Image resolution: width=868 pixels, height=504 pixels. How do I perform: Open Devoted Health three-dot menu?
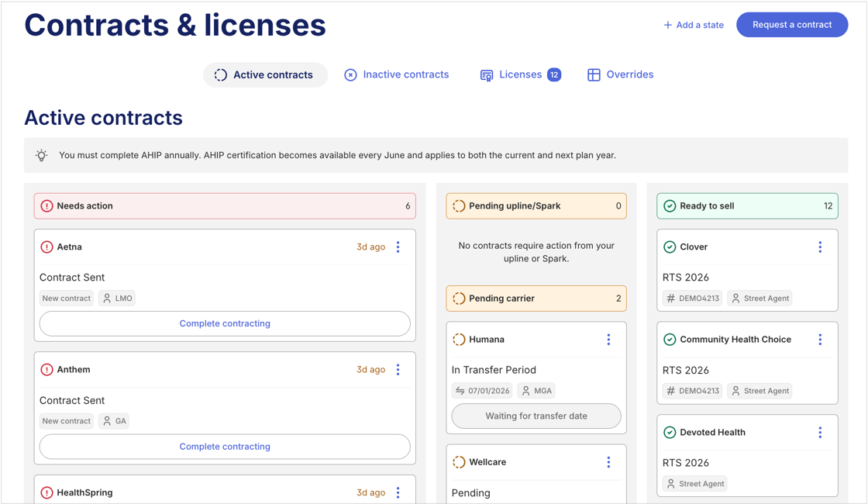click(820, 433)
